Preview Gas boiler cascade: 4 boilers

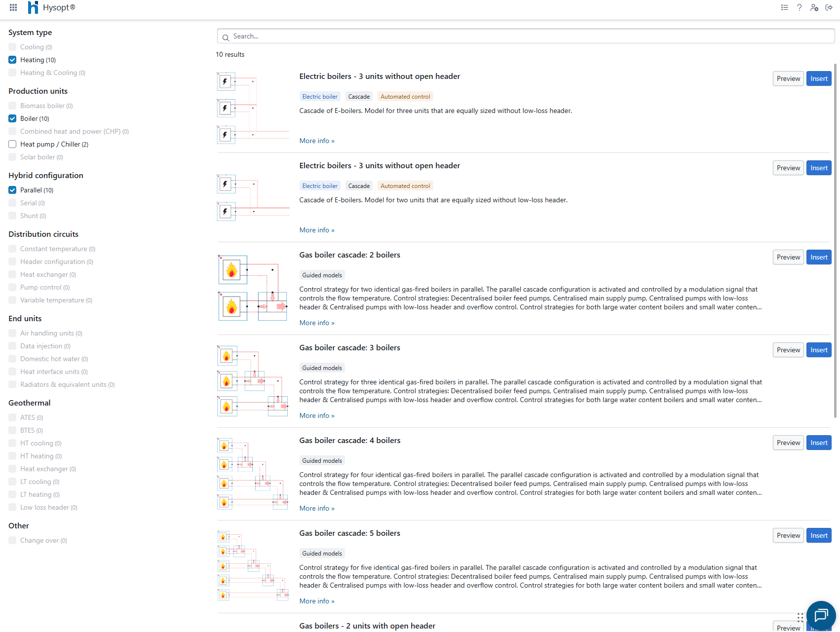pos(788,443)
